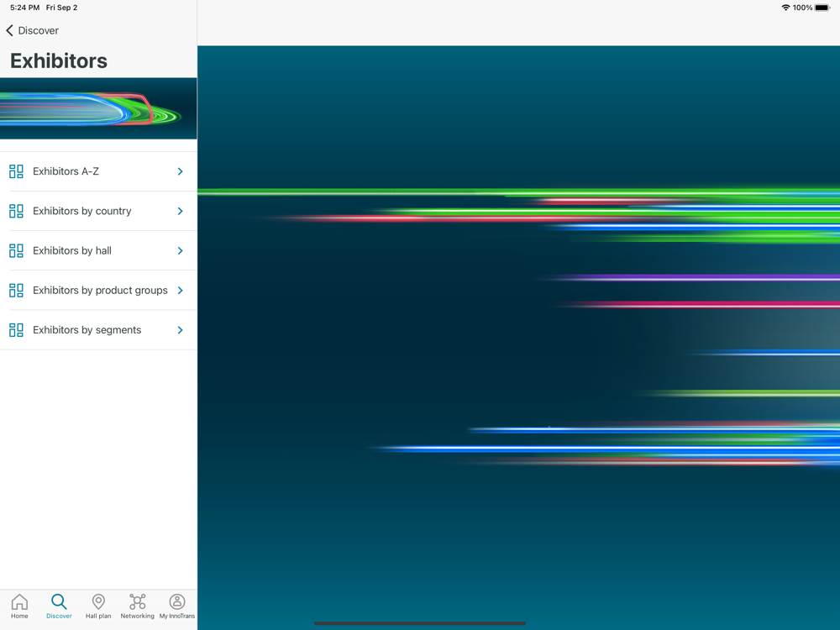Viewport: 840px width, 630px height.
Task: Switch to the Discover tab
Action: point(59,606)
